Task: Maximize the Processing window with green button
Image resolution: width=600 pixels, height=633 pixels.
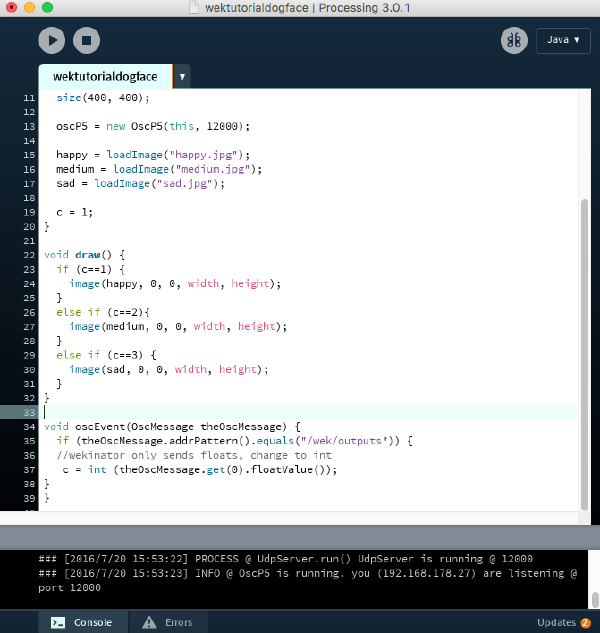Action: click(47, 8)
